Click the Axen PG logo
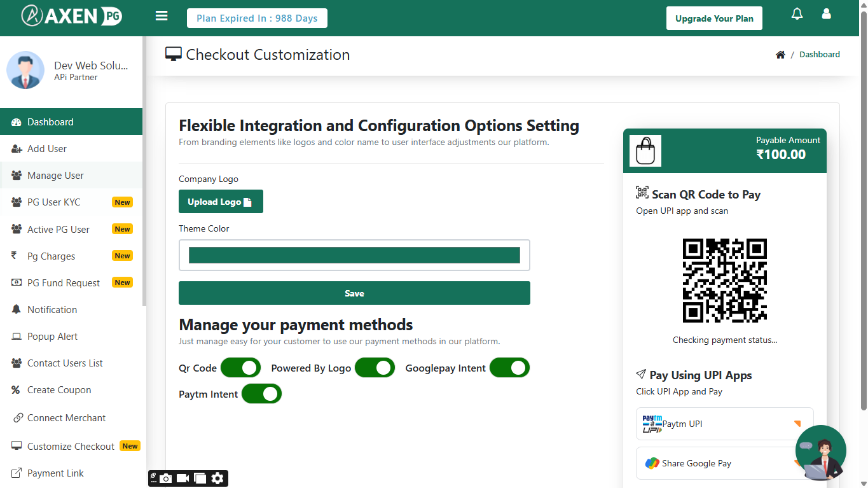The image size is (868, 488). click(x=71, y=16)
